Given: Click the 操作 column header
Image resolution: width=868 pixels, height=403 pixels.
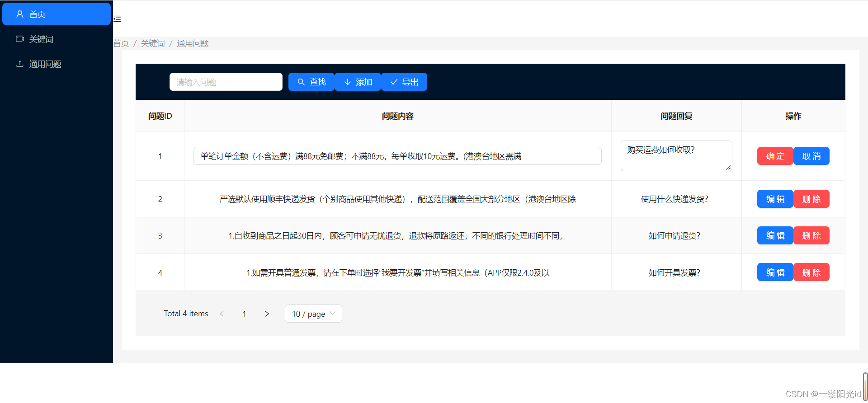Looking at the screenshot, I should click(x=793, y=116).
